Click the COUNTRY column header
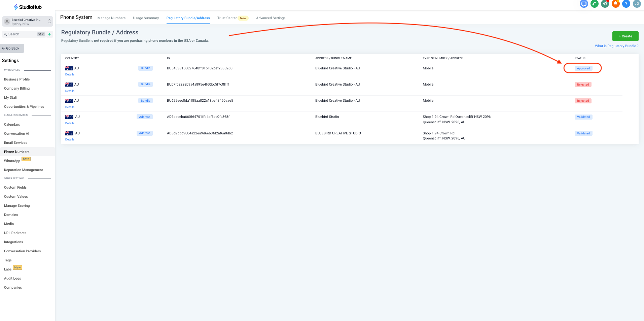 72,58
